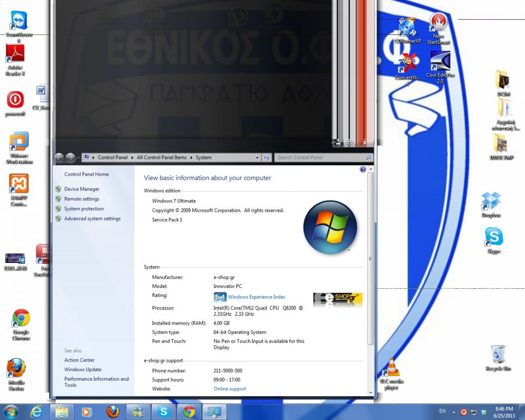Click EN language indicator in taskbar
This screenshot has height=420, width=525.
pyautogui.click(x=442, y=411)
